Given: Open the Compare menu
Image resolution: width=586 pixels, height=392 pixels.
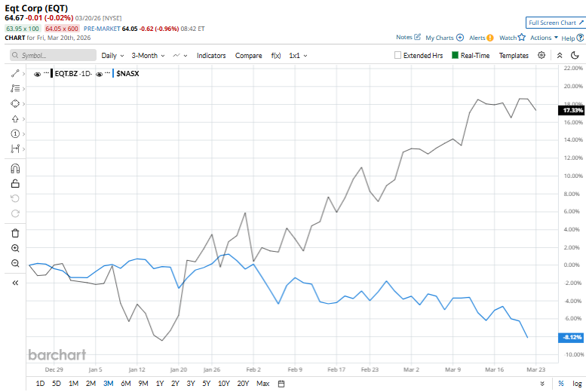Looking at the screenshot, I should coord(249,55).
